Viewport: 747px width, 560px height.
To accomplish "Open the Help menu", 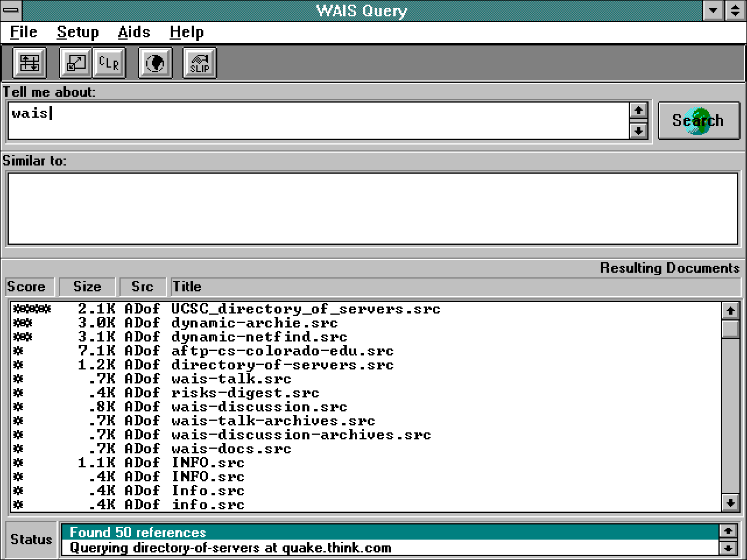I will click(186, 32).
